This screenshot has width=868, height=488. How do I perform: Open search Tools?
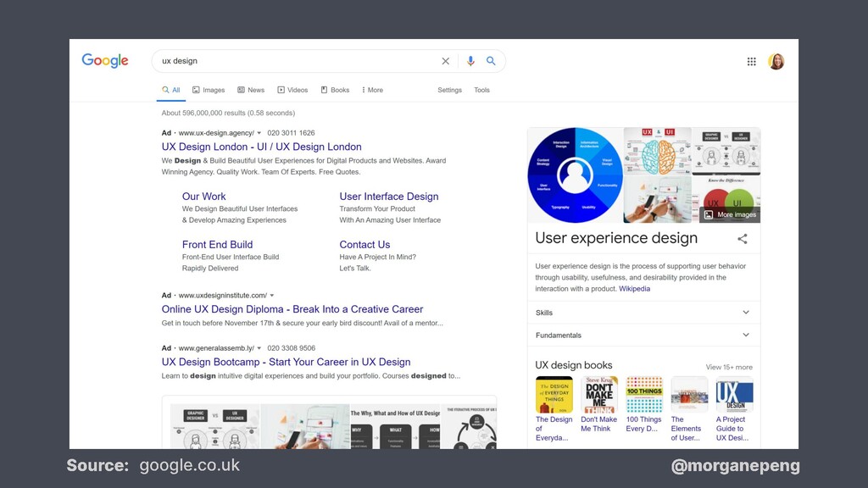[481, 90]
